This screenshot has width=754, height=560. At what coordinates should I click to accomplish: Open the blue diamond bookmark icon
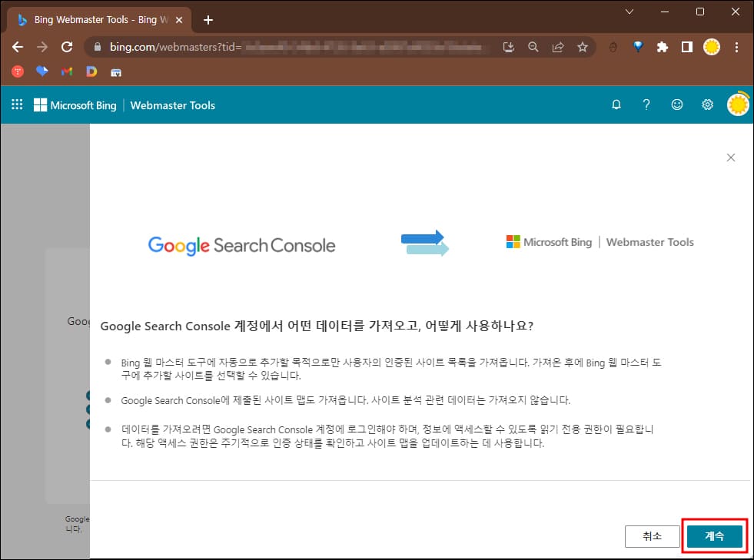42,71
